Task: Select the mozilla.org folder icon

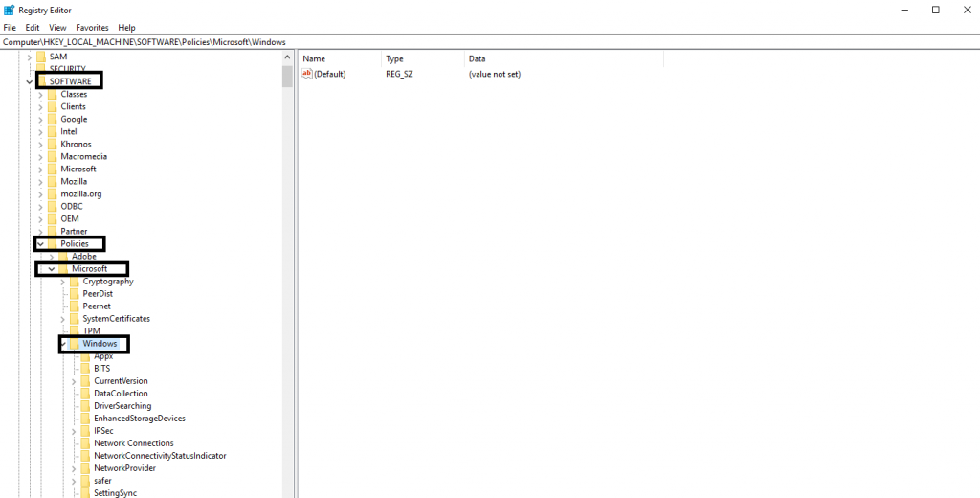Action: pos(52,194)
